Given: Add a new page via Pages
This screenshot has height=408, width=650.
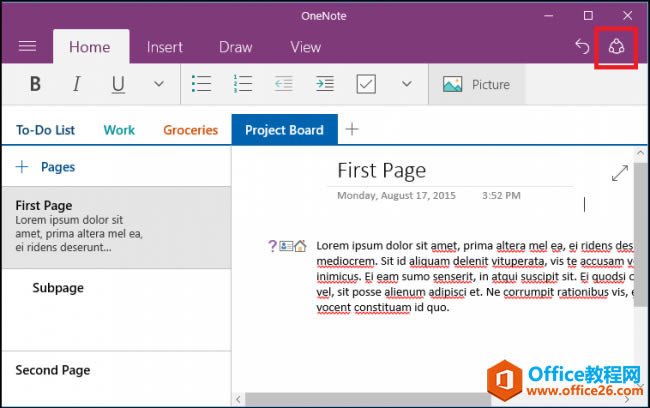Looking at the screenshot, I should [45, 167].
